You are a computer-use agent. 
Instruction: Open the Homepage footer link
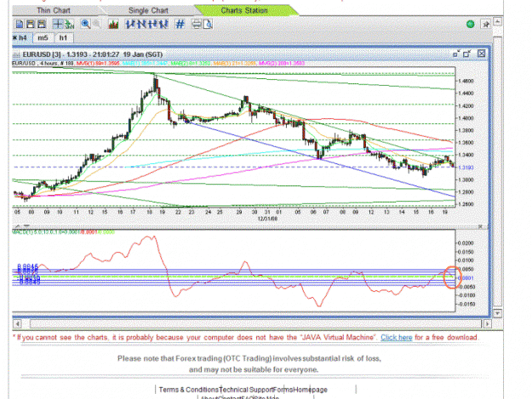click(x=311, y=390)
